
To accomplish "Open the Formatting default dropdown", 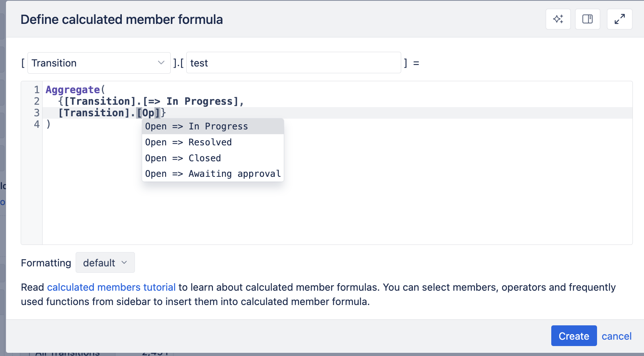I will (x=105, y=262).
